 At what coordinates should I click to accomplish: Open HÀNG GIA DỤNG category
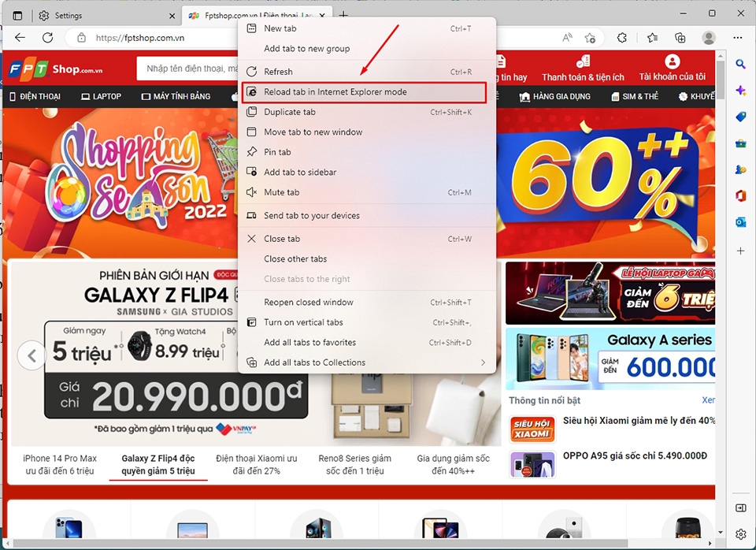click(554, 96)
